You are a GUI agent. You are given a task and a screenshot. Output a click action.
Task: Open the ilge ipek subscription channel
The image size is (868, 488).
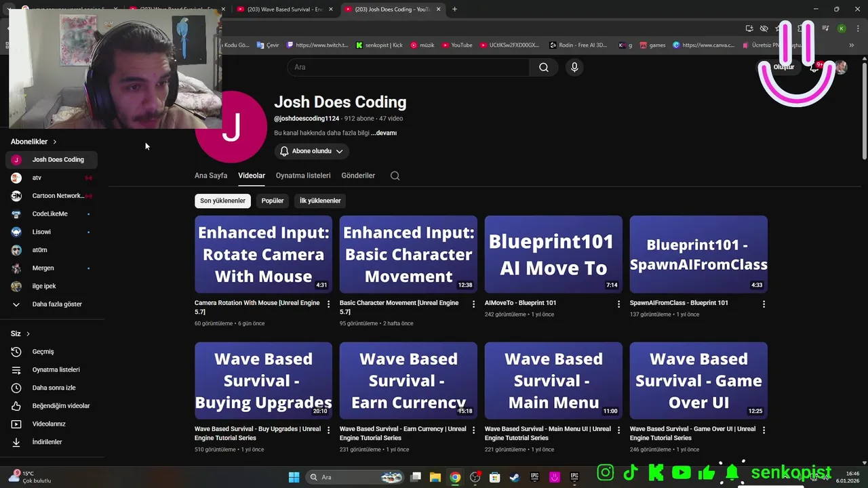(x=52, y=286)
